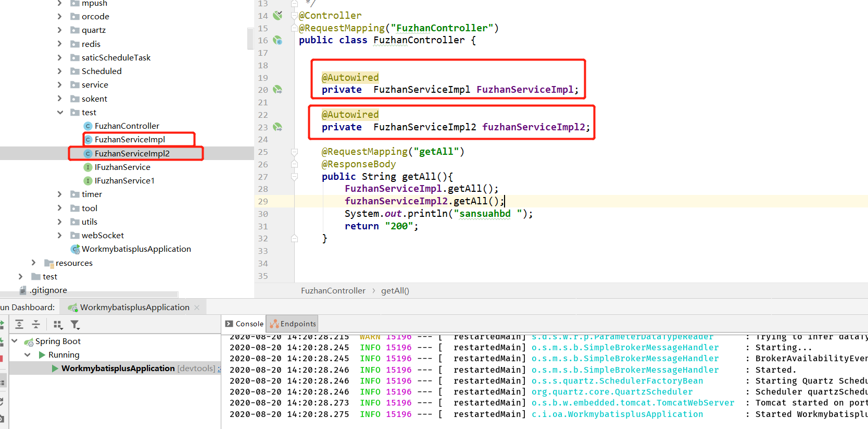This screenshot has width=868, height=429.
Task: Click the autowired dependency gutter icon on line 23
Action: pos(278,127)
